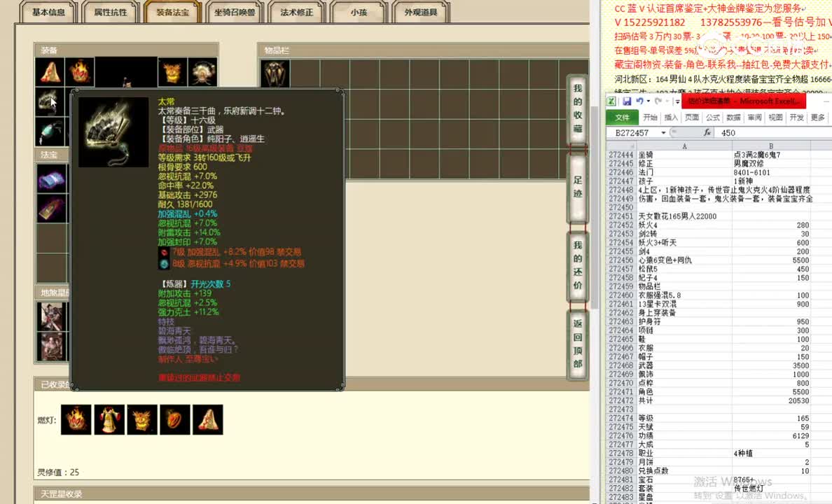Select the 装备法宝 tab
832x504 pixels.
172,12
